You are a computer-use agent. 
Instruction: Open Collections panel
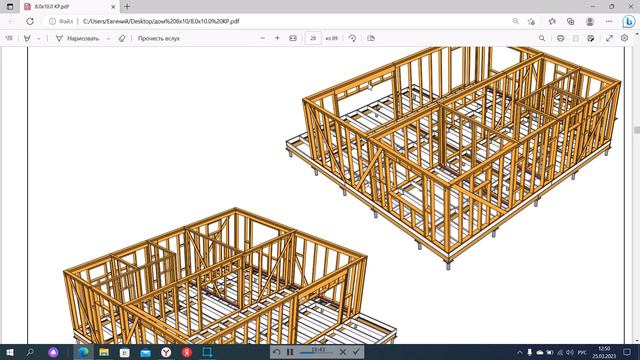coord(571,21)
